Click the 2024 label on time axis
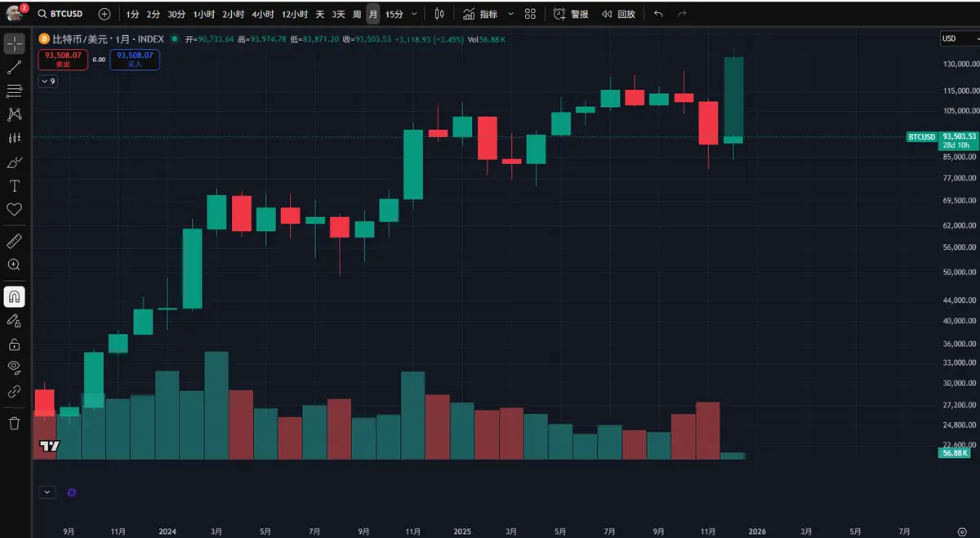Screen dimensions: 980x538 (167, 531)
